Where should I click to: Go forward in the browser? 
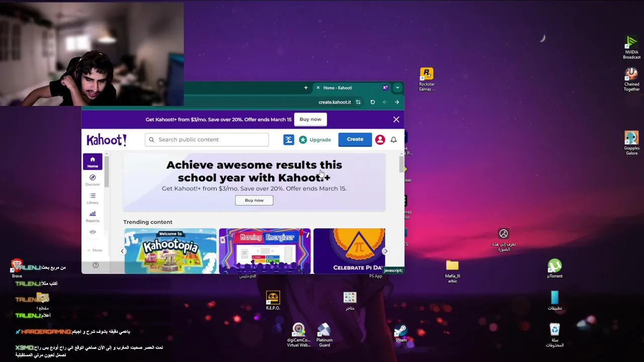(385, 102)
